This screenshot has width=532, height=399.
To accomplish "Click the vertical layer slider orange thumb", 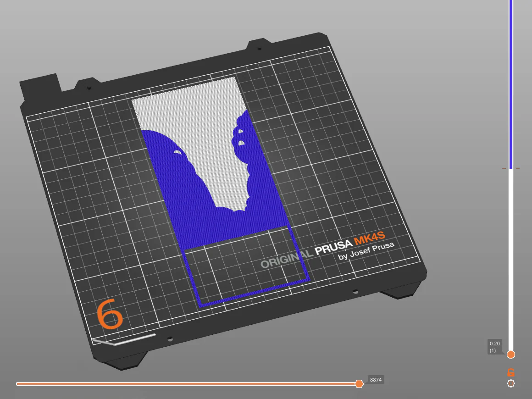I will click(510, 355).
